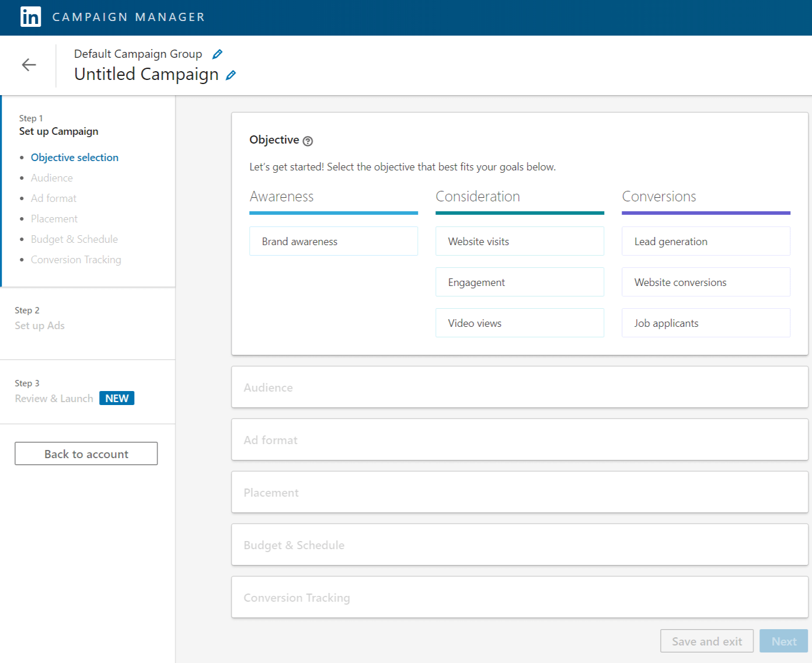Select Engagement as the objective
812x663 pixels.
[520, 282]
